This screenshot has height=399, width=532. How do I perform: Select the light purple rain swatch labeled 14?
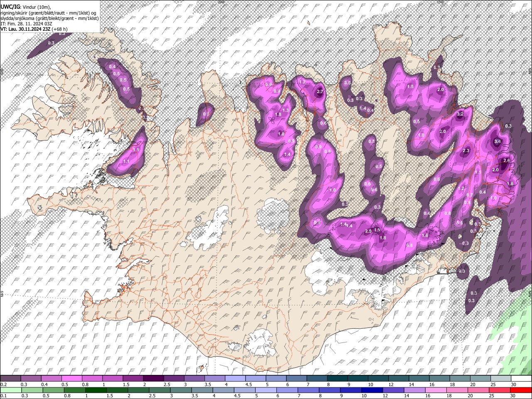click(415, 390)
